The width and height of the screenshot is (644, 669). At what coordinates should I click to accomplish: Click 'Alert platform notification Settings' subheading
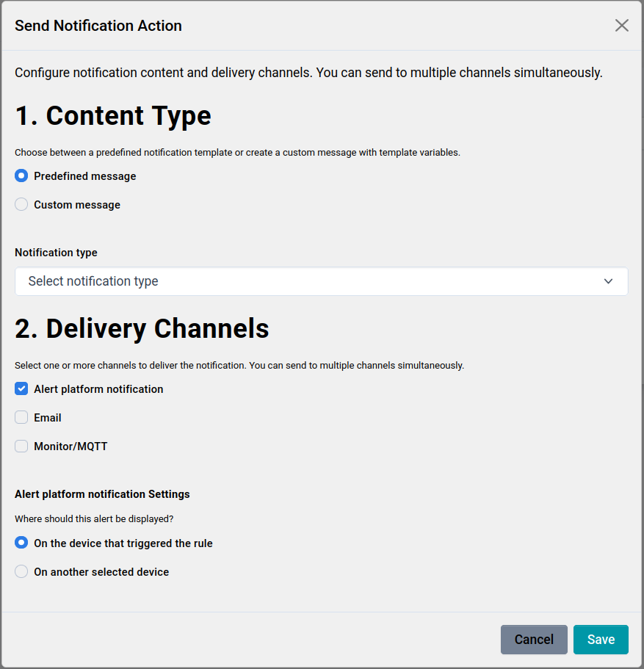pyautogui.click(x=102, y=494)
